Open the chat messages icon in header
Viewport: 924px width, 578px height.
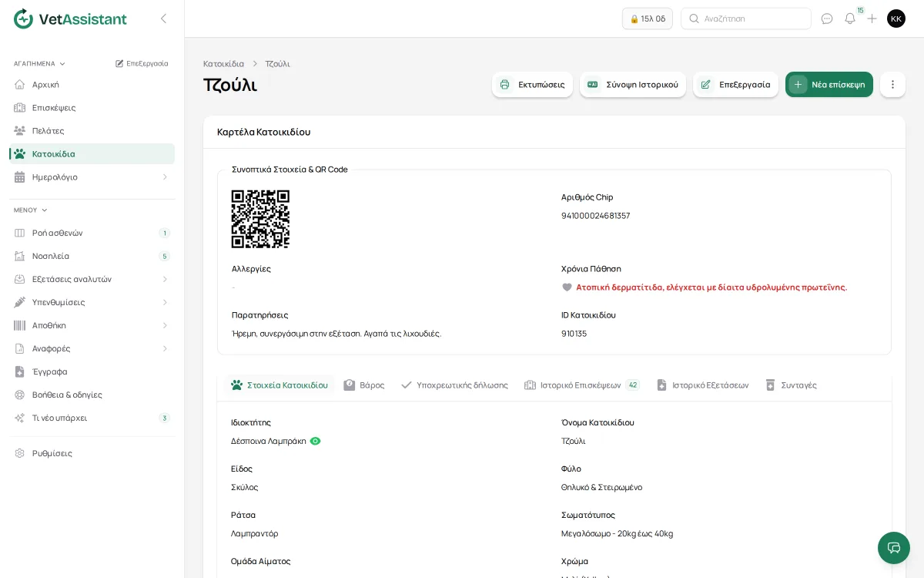pyautogui.click(x=827, y=18)
